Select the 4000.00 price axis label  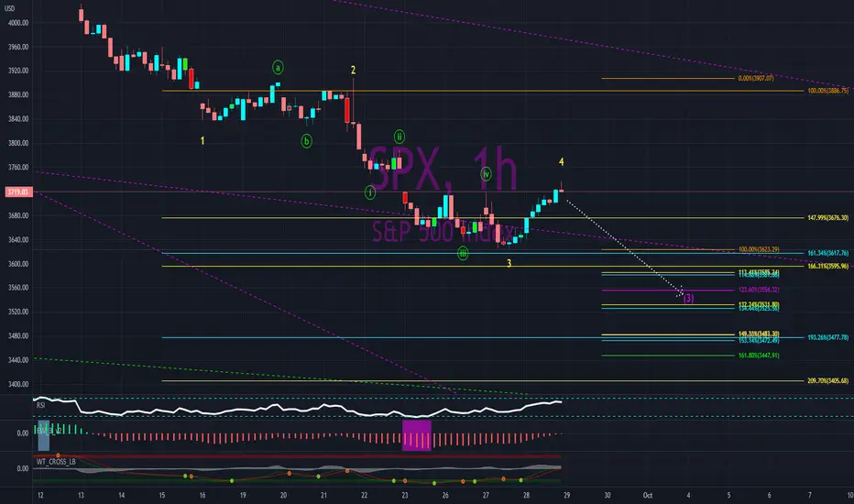click(18, 23)
